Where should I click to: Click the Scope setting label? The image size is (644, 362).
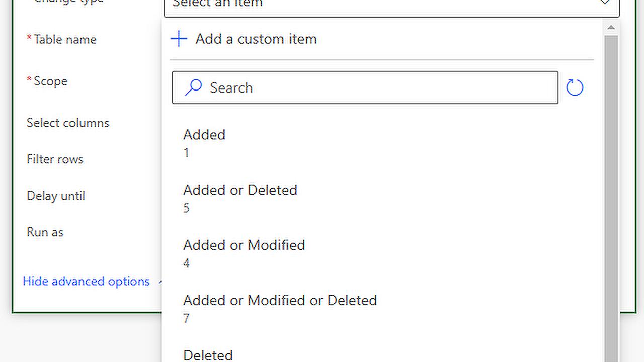[50, 81]
